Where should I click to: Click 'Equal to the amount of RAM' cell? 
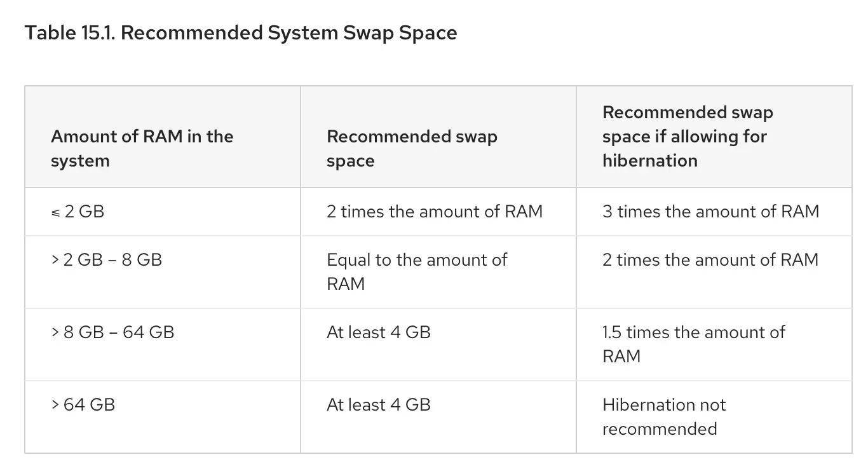[417, 271]
